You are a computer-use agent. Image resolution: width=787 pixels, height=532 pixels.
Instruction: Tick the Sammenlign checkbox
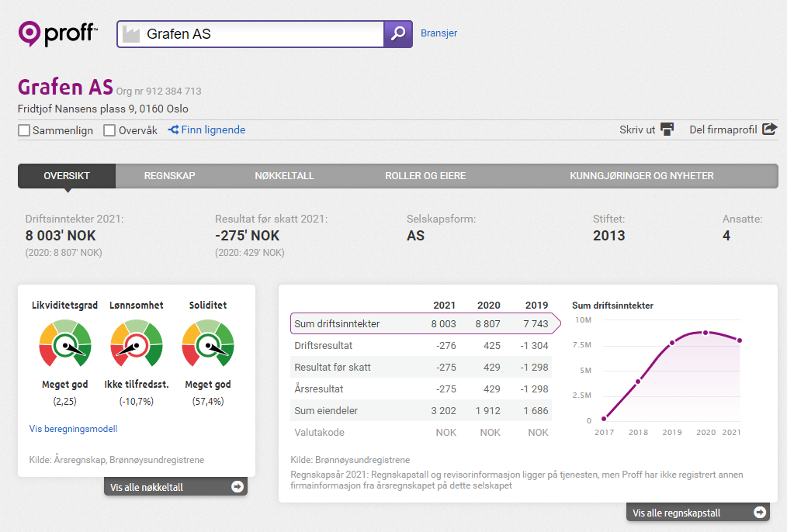tap(24, 130)
